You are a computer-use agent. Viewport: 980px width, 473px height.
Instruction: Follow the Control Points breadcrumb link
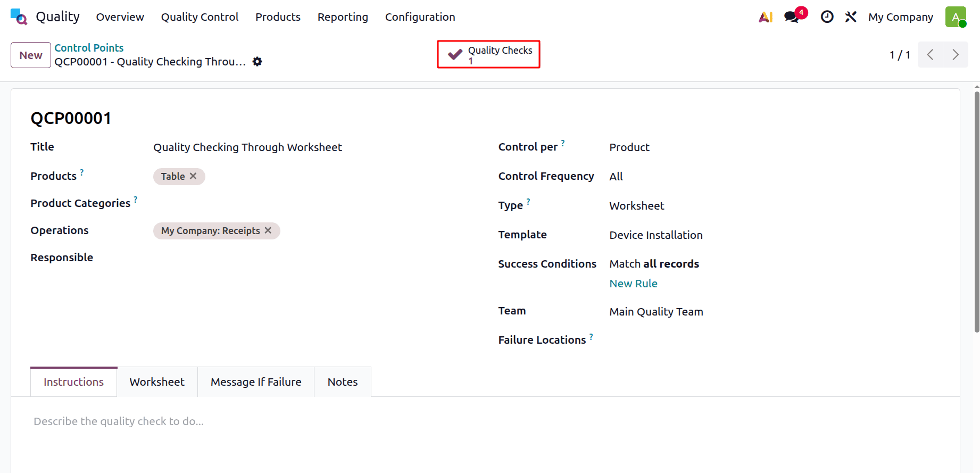tap(89, 48)
